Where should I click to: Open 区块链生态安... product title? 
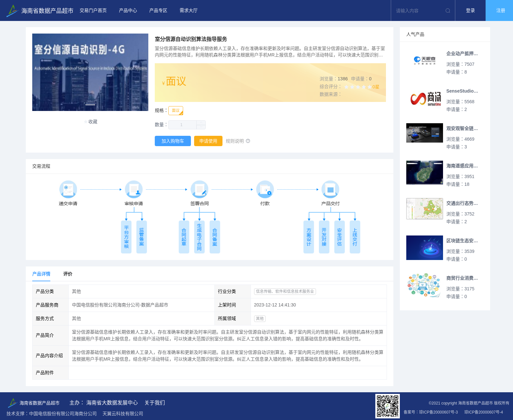tap(462, 241)
